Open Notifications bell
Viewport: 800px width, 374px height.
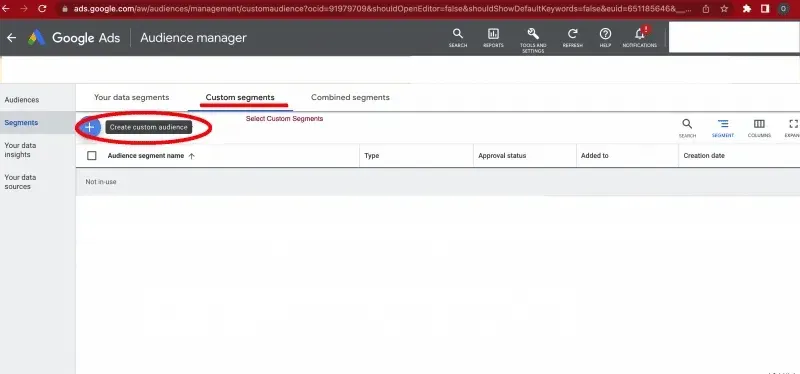[x=639, y=37]
